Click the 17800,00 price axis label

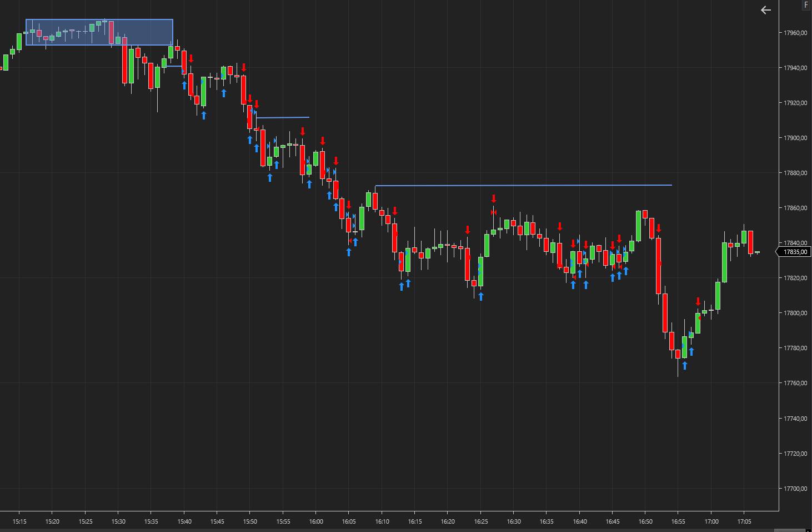point(795,313)
